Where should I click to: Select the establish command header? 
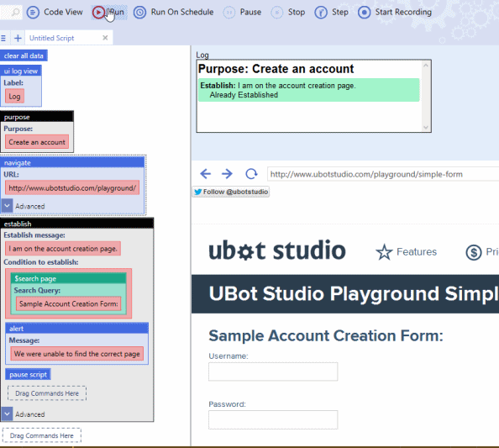pyautogui.click(x=77, y=224)
